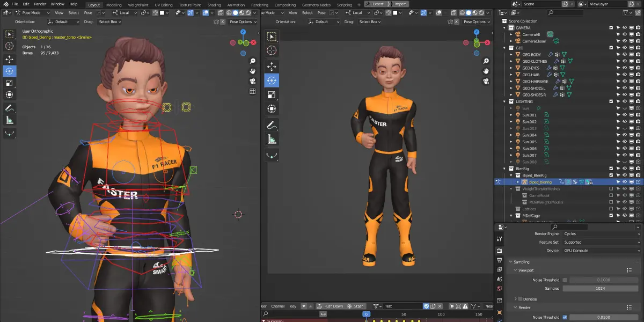This screenshot has height=322, width=644.
Task: Open the Device GPU Compute dropdown
Action: click(x=602, y=251)
